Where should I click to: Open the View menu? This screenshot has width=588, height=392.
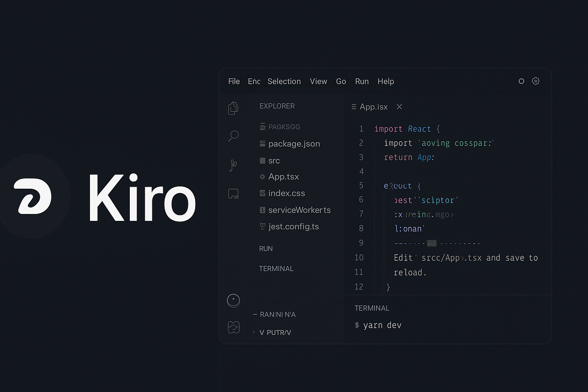[318, 82]
